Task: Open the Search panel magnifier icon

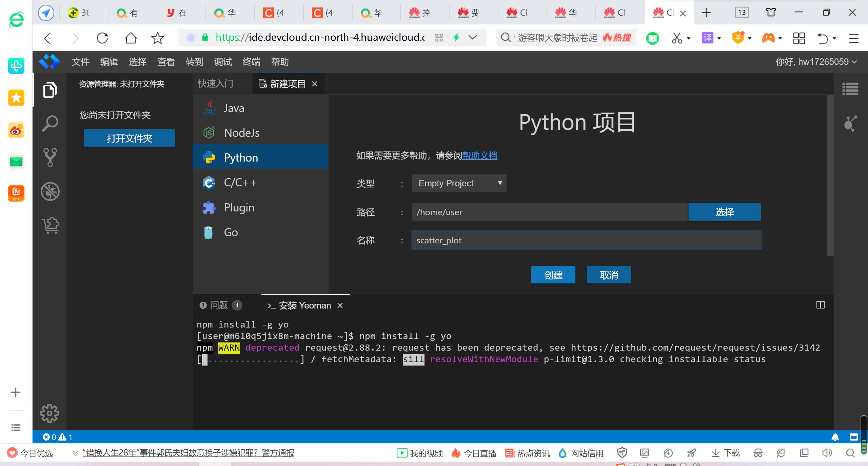Action: 50,124
